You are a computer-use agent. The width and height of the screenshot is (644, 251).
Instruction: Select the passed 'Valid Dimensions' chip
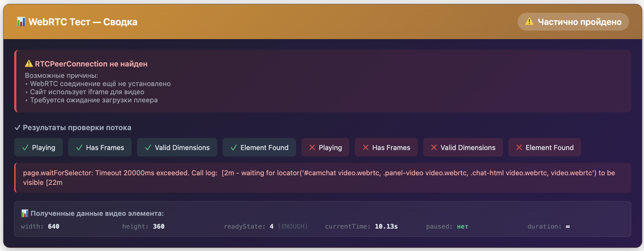(x=177, y=148)
